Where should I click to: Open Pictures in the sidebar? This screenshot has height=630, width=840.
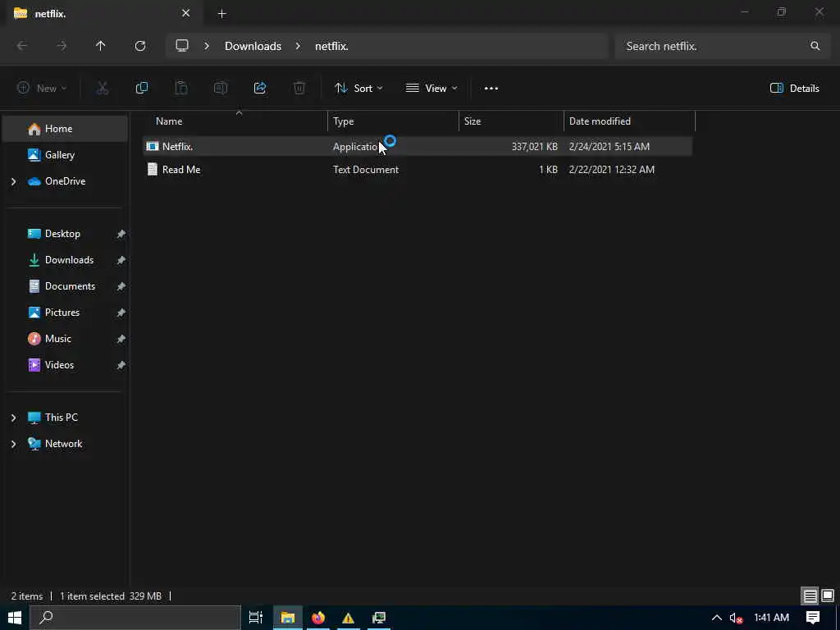pyautogui.click(x=65, y=313)
